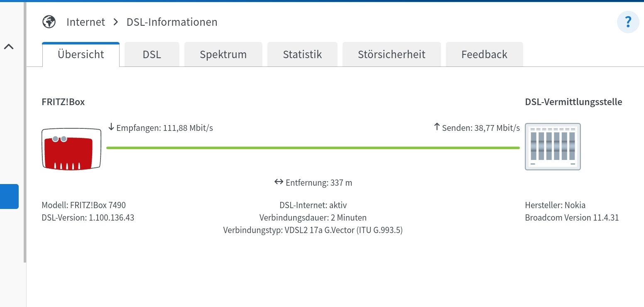The image size is (644, 307).
Task: Open the Spektrum tab
Action: (x=223, y=54)
